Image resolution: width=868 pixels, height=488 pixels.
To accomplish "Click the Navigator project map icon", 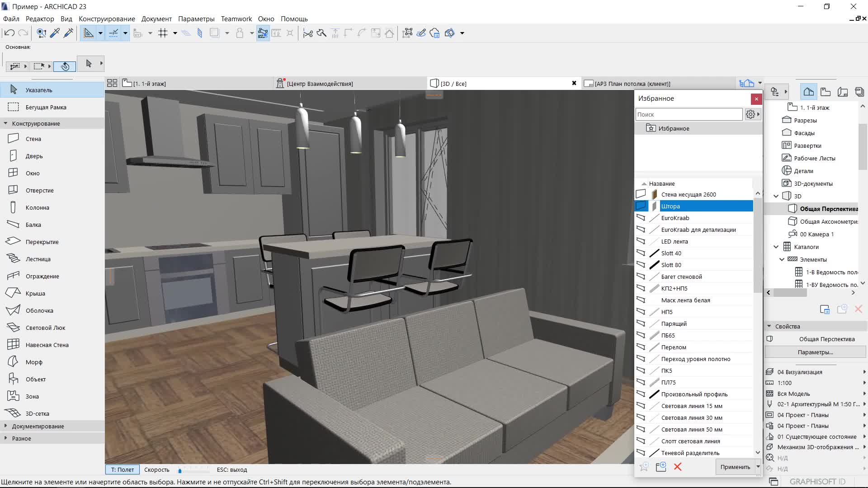I will point(808,92).
